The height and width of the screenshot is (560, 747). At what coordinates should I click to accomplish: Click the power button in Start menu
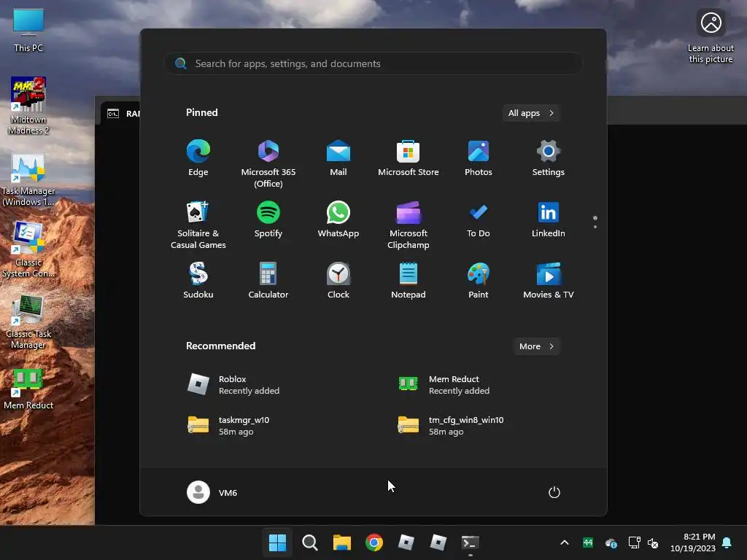click(x=554, y=492)
